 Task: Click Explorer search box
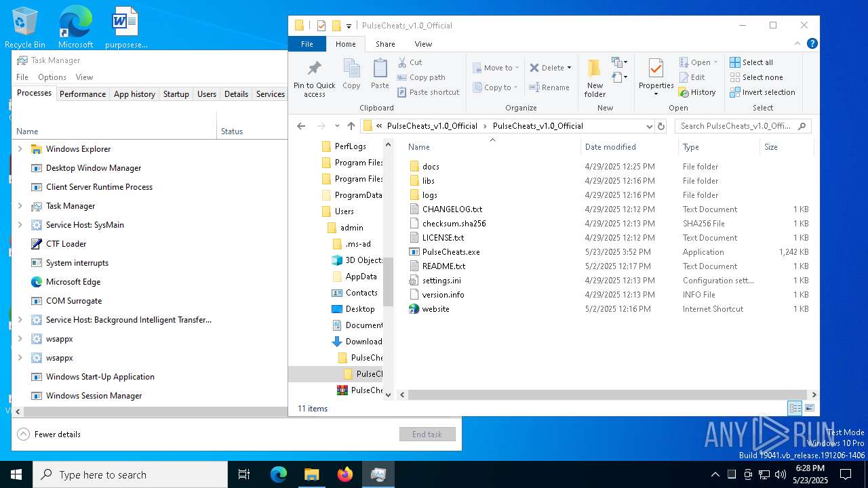point(743,126)
